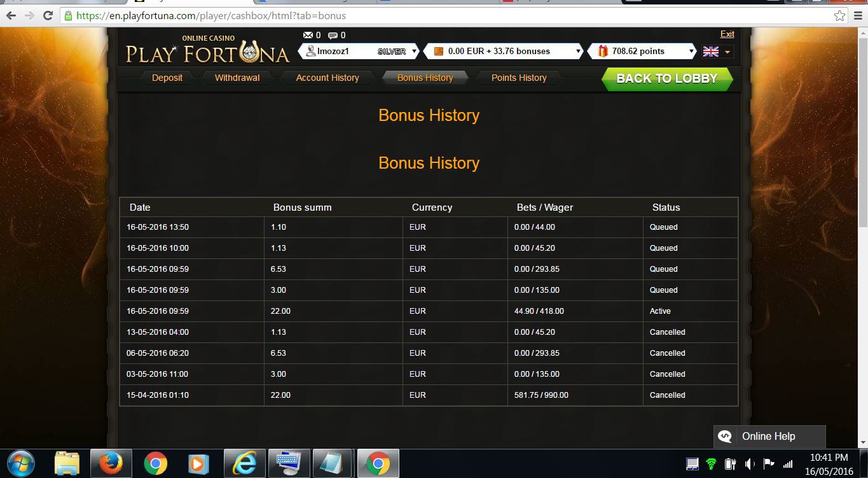Click the wager value 0.00 / 44.00

[x=535, y=227]
